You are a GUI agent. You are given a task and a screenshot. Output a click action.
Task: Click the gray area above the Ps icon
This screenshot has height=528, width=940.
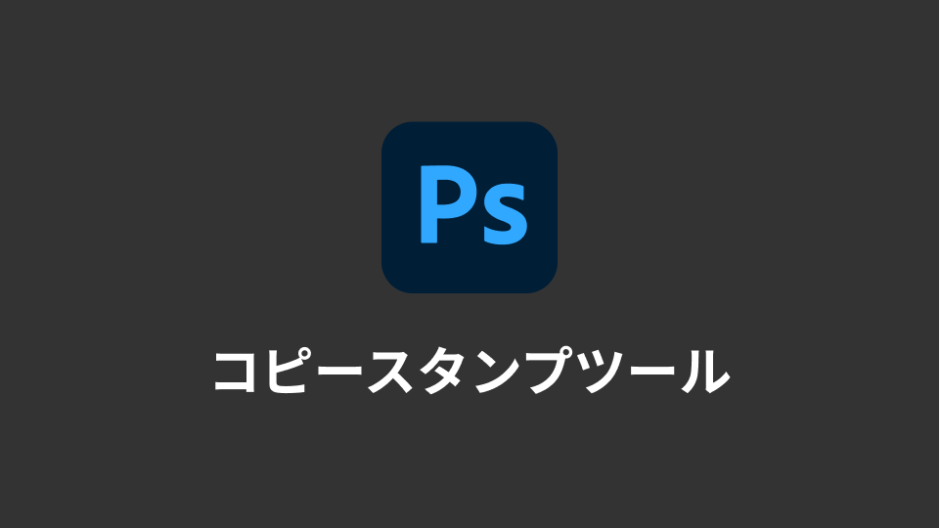tap(469, 60)
